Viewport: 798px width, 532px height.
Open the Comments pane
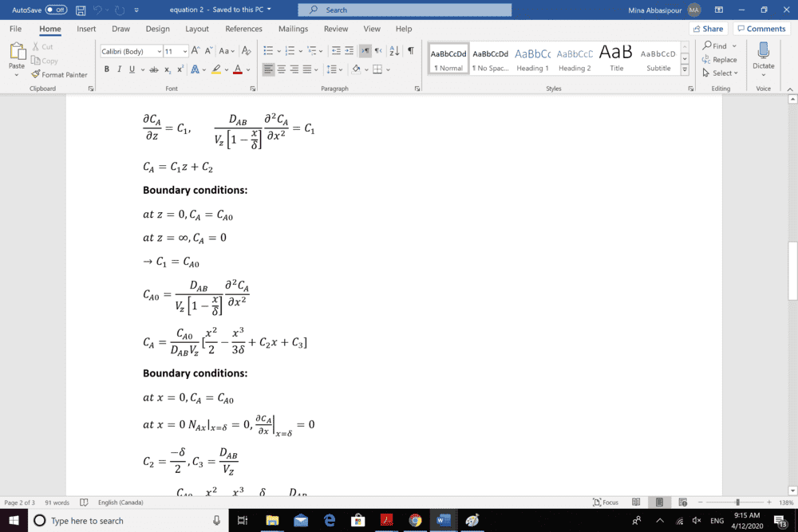761,29
